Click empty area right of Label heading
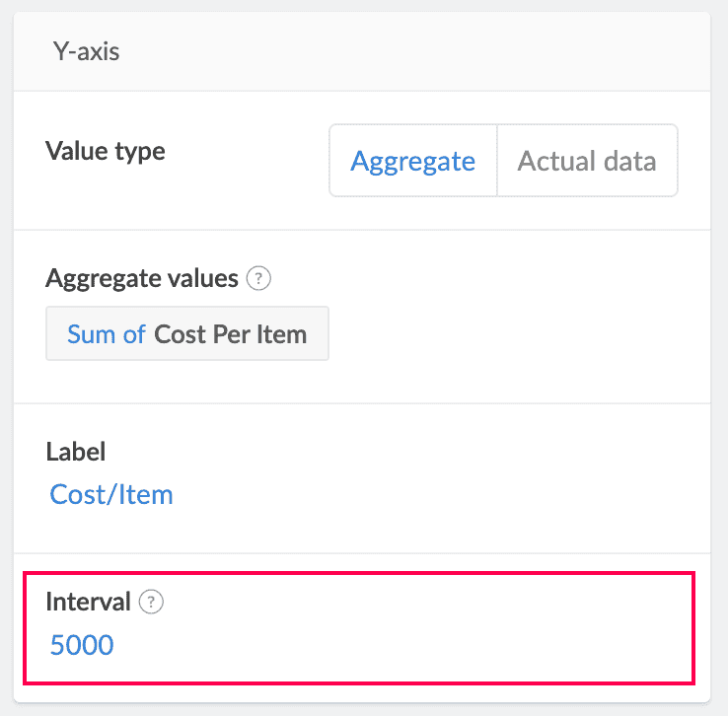This screenshot has width=728, height=716. [x=395, y=452]
